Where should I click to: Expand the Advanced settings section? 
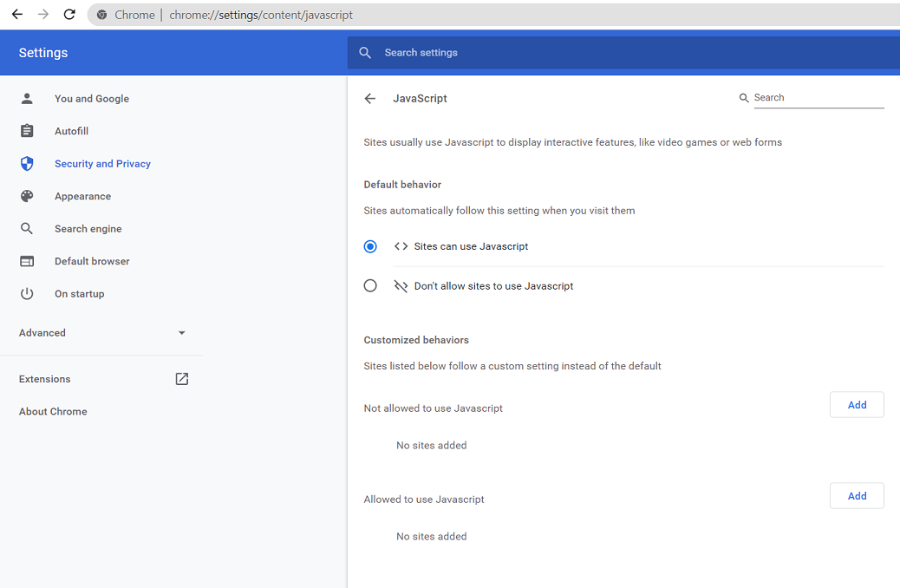pos(102,333)
